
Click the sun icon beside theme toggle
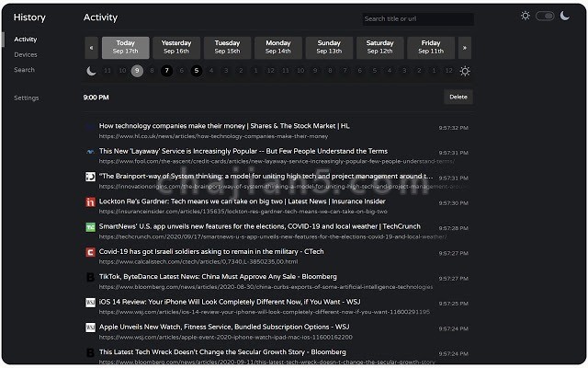(x=526, y=16)
